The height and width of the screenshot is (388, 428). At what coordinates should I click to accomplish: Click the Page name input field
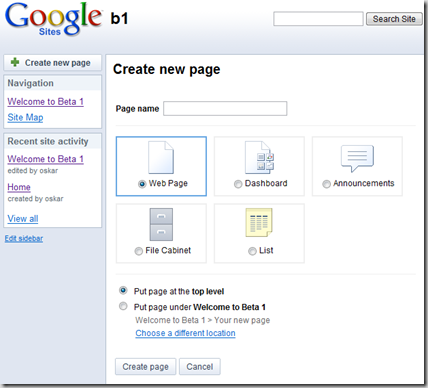[x=225, y=109]
